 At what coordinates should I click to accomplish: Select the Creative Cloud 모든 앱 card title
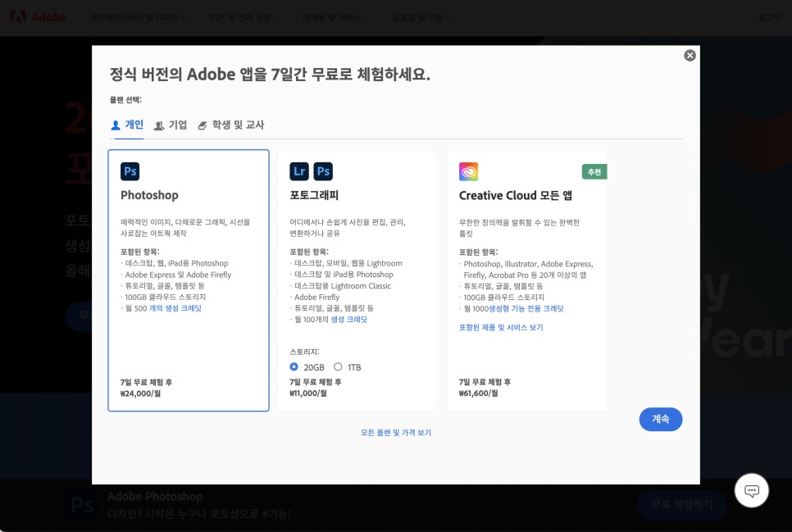click(x=516, y=196)
